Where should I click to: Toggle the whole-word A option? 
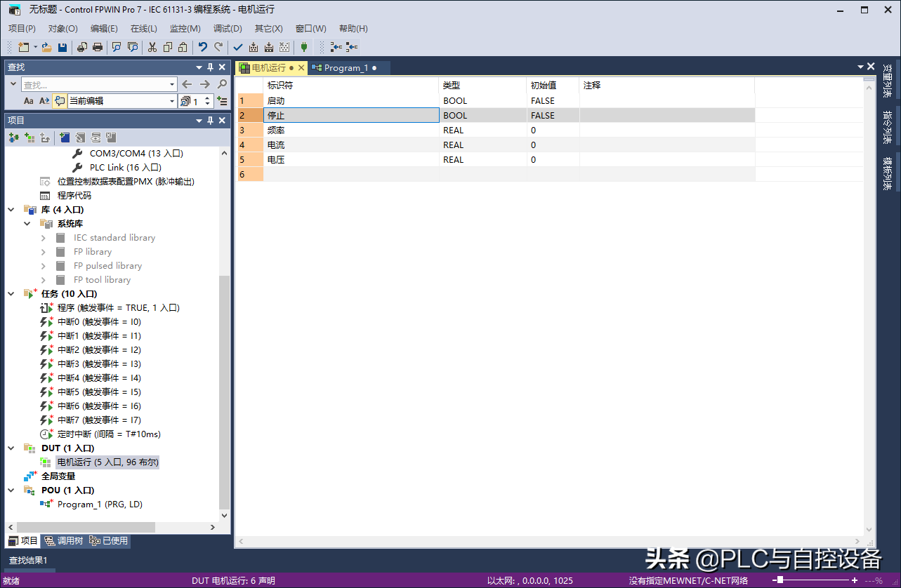click(x=44, y=101)
